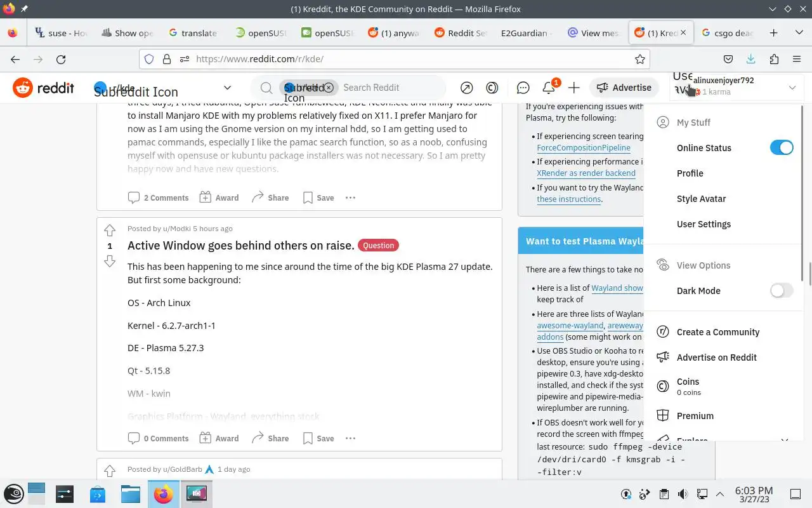This screenshot has width=812, height=508.
Task: Expand hidden system tray icons
Action: tap(720, 494)
